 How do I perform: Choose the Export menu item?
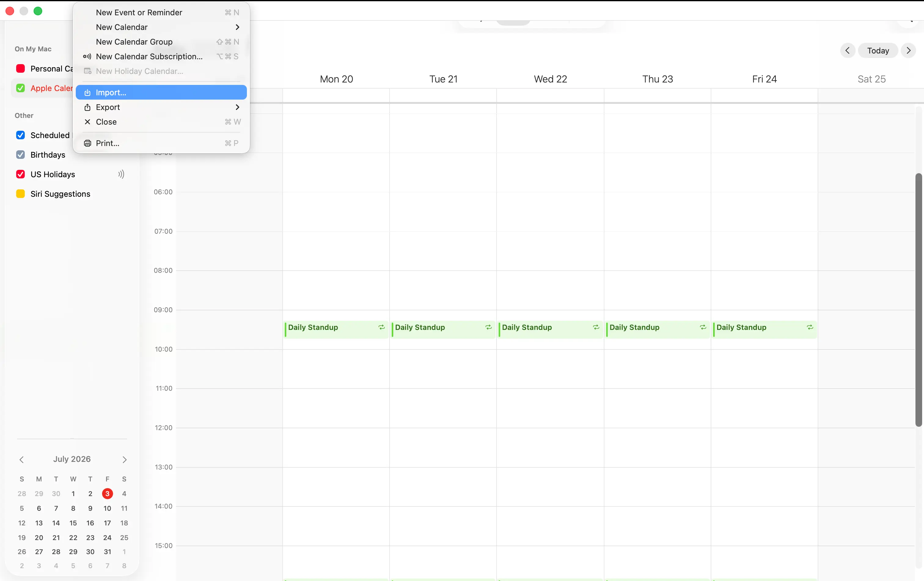(161, 107)
